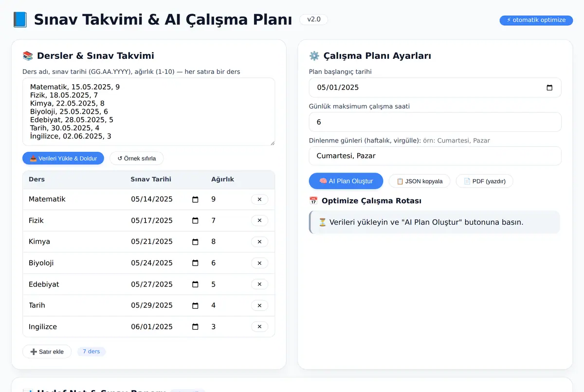Viewport: 584px width, 392px height.
Task: Edit the Ingilizce course name field
Action: (74, 327)
